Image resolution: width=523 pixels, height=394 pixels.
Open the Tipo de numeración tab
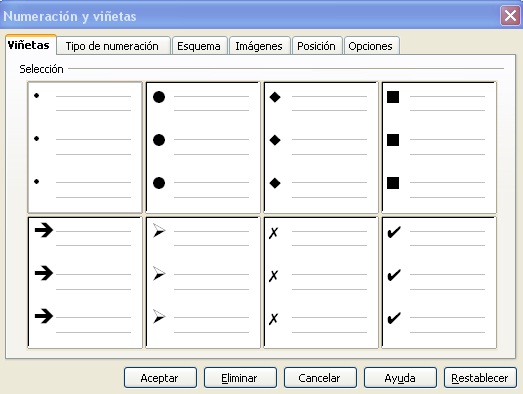click(x=113, y=46)
